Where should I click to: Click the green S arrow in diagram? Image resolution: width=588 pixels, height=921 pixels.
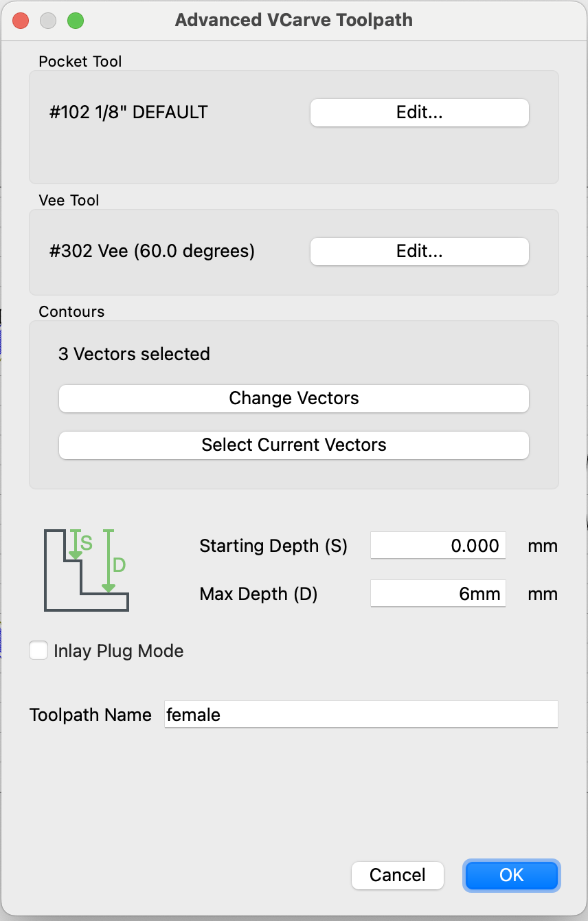coord(76,544)
